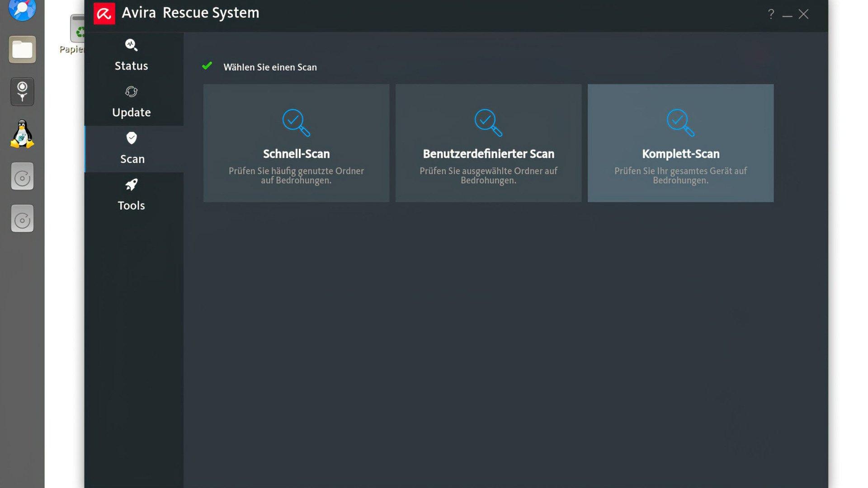
Task: Open help via the question mark
Action: click(x=771, y=14)
